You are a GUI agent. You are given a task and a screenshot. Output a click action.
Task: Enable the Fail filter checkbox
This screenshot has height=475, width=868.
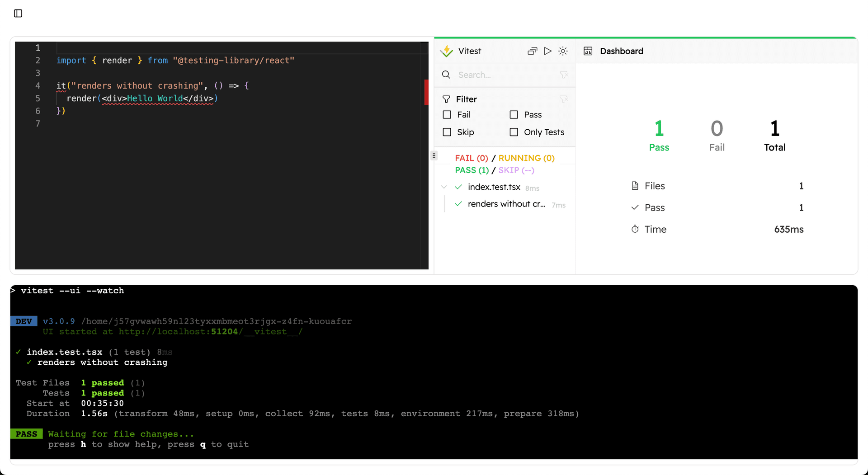(x=447, y=115)
